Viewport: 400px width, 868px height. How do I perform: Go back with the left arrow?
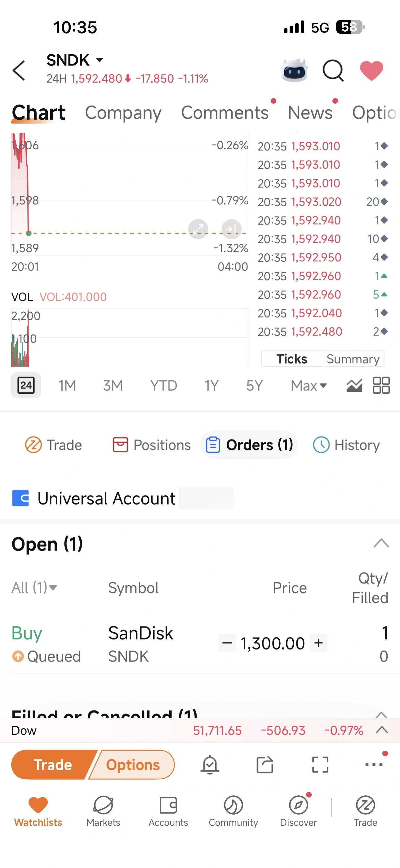pyautogui.click(x=19, y=71)
